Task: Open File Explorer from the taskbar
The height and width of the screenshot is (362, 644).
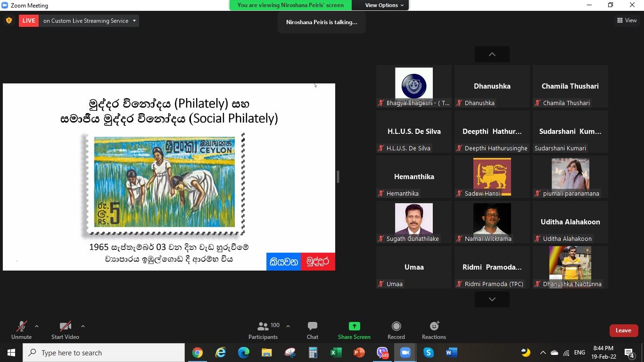Action: pos(267,353)
